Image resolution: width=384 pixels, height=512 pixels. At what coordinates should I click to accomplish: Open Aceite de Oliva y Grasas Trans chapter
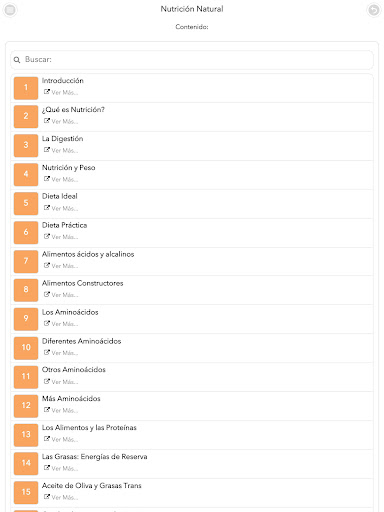coord(92,485)
